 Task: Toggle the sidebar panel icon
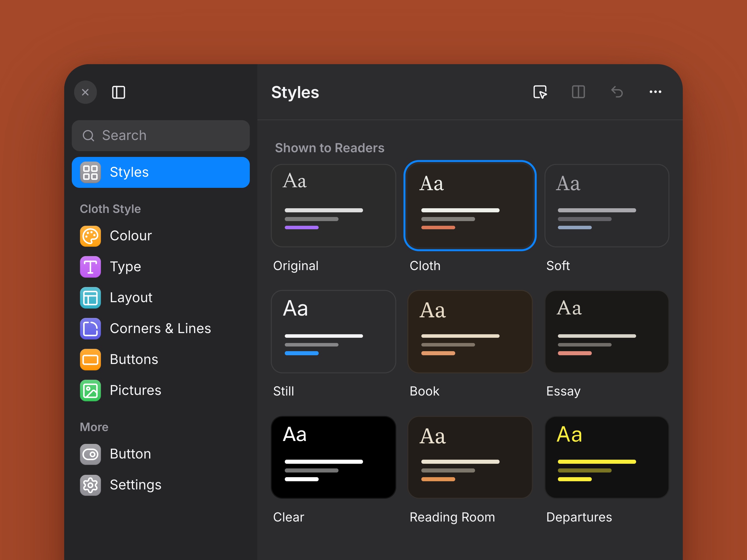pyautogui.click(x=118, y=92)
